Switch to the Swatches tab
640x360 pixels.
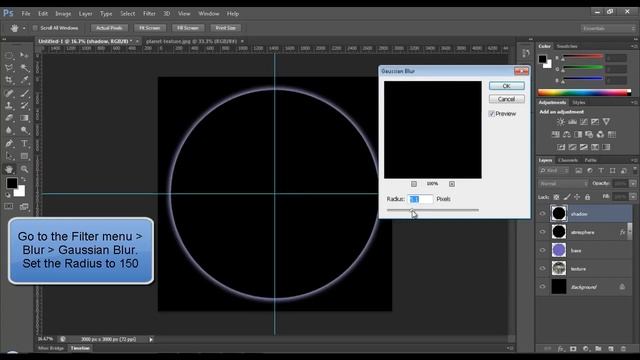pyautogui.click(x=567, y=46)
